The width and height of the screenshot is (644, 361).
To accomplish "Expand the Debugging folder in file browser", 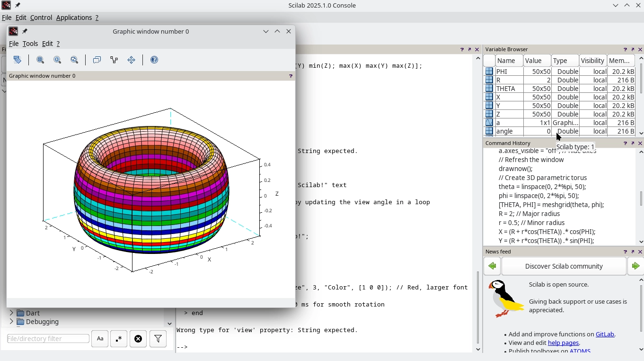I will (11, 322).
